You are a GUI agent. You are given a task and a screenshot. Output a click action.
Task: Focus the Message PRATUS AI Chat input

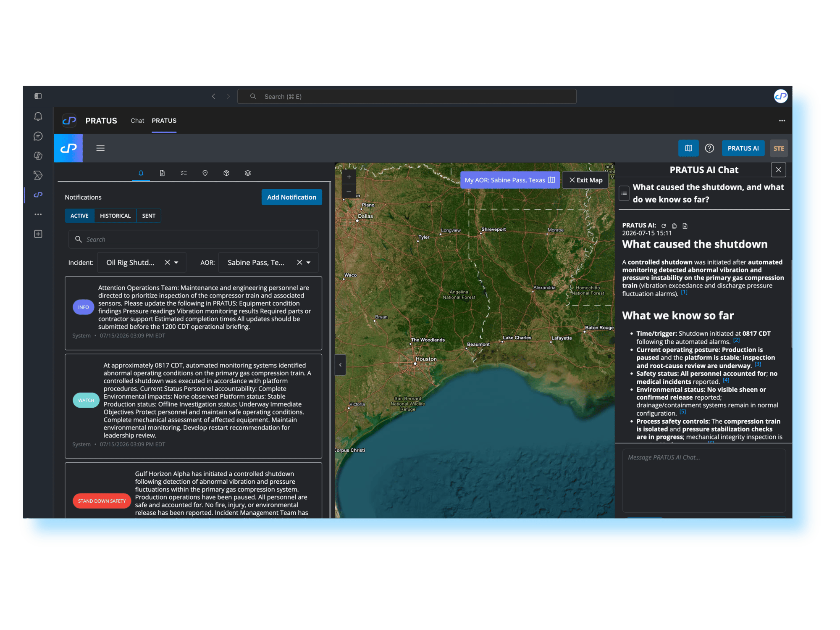tap(704, 480)
